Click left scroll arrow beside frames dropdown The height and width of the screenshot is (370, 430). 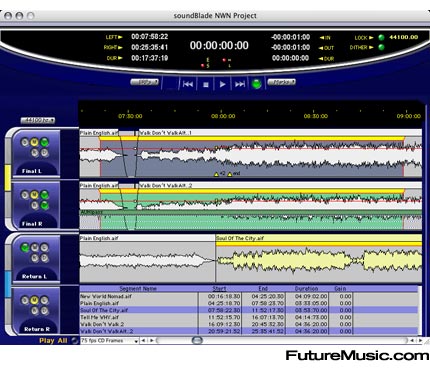point(143,341)
